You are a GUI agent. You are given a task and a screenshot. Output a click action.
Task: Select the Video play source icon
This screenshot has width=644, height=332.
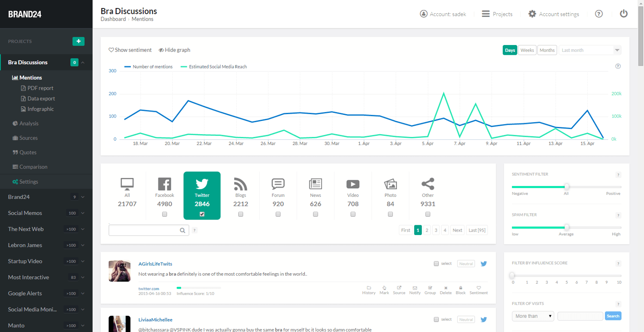[353, 184]
